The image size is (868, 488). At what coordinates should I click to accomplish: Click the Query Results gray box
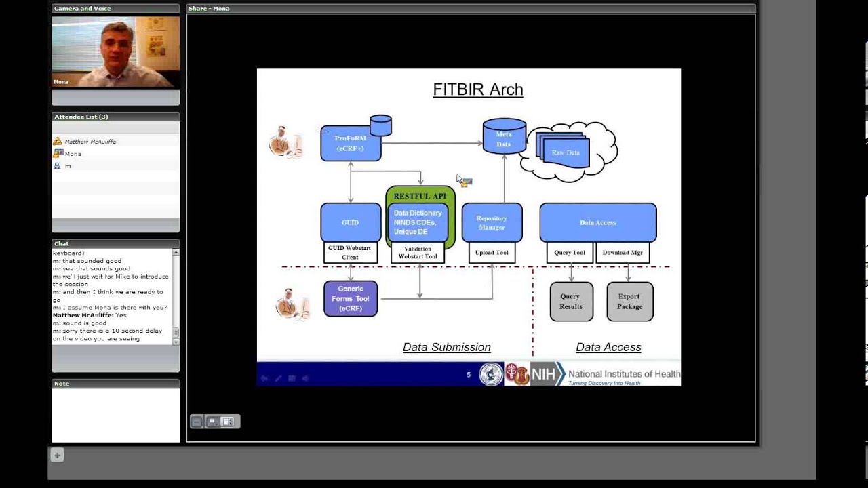(570, 302)
